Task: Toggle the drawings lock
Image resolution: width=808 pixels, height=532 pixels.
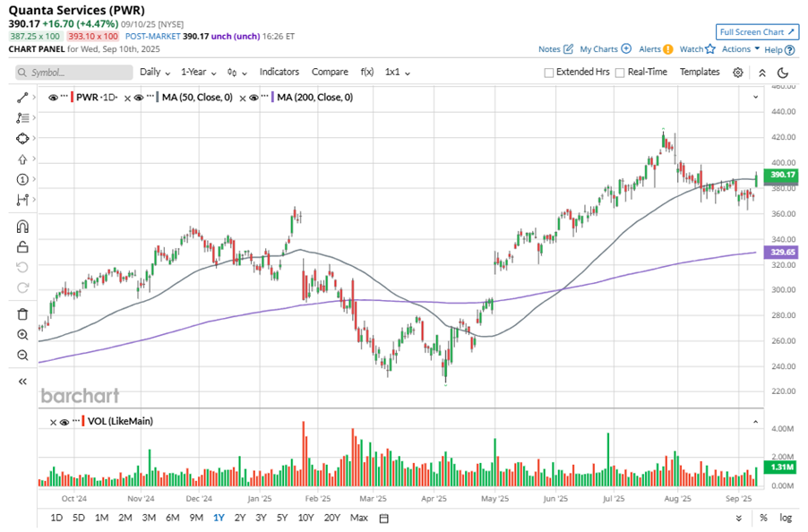Action: [22, 246]
